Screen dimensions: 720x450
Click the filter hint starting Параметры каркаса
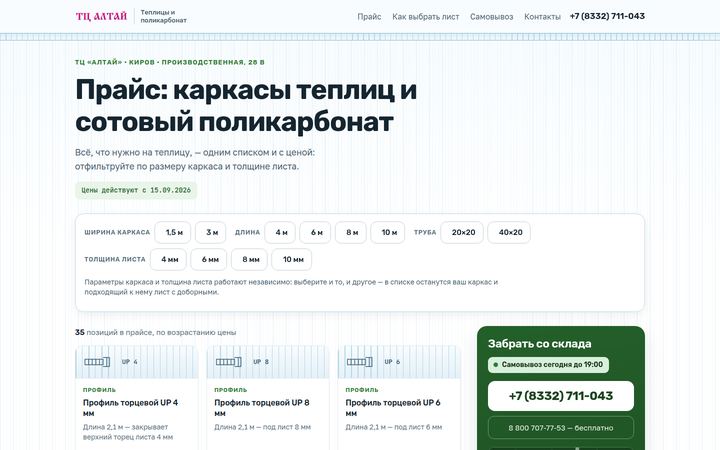(291, 287)
